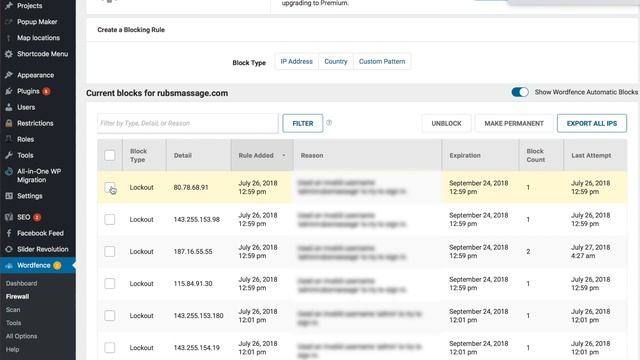Open Wordfence Dashboard submenu item
This screenshot has height=360, width=640.
pos(21,283)
